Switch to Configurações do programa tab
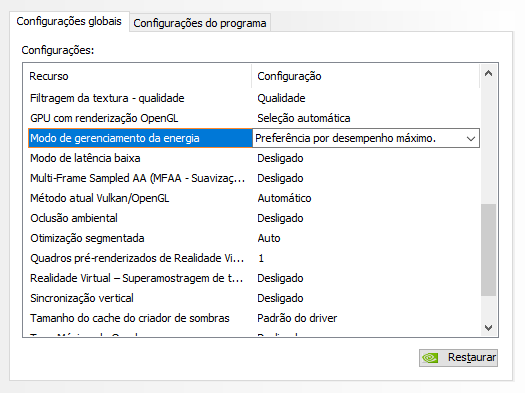This screenshot has width=525, height=393. (200, 23)
